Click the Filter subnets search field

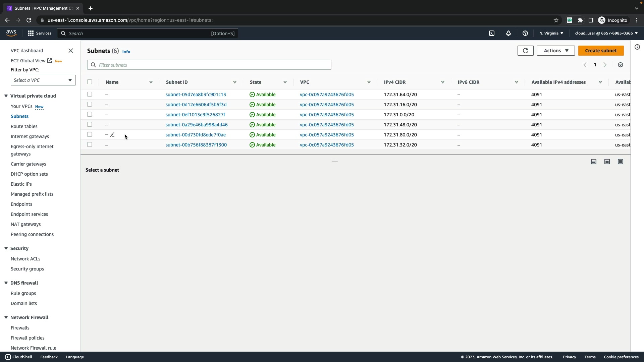pos(209,65)
